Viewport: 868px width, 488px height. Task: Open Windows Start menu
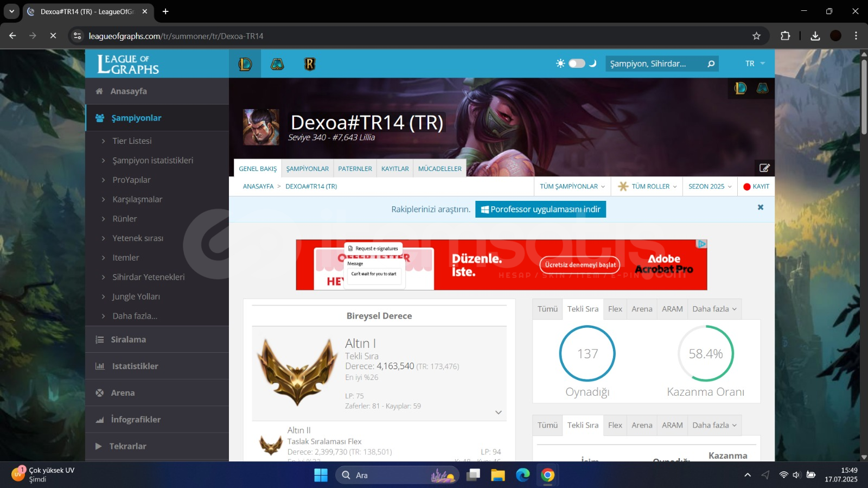pos(321,475)
